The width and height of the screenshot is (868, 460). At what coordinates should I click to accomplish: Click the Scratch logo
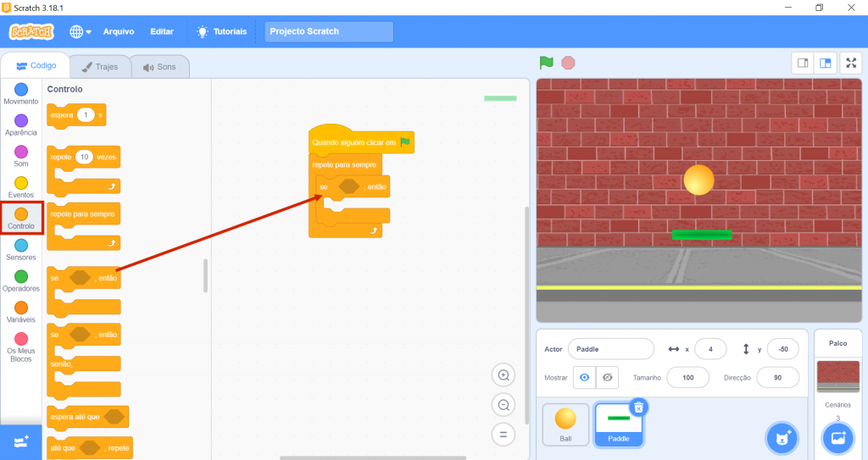pyautogui.click(x=31, y=31)
